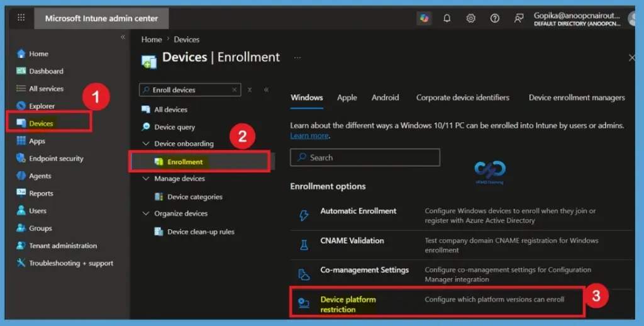The image size is (644, 326).
Task: Switch to the Apple tab
Action: tap(347, 98)
